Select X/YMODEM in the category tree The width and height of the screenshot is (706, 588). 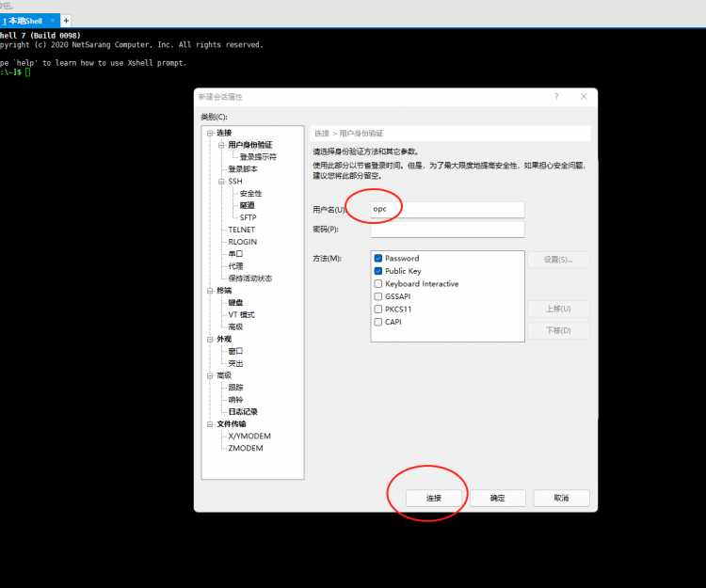click(x=249, y=437)
